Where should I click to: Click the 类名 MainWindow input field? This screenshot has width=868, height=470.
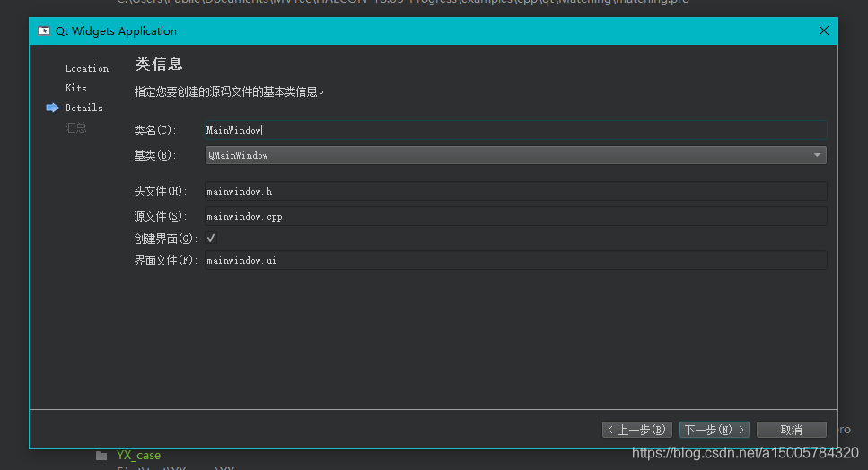(515, 130)
